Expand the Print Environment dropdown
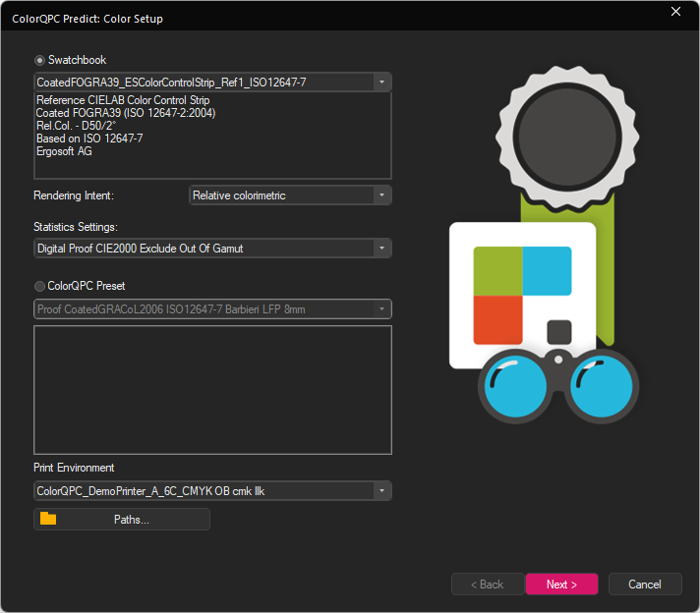Image resolution: width=700 pixels, height=613 pixels. 212,491
